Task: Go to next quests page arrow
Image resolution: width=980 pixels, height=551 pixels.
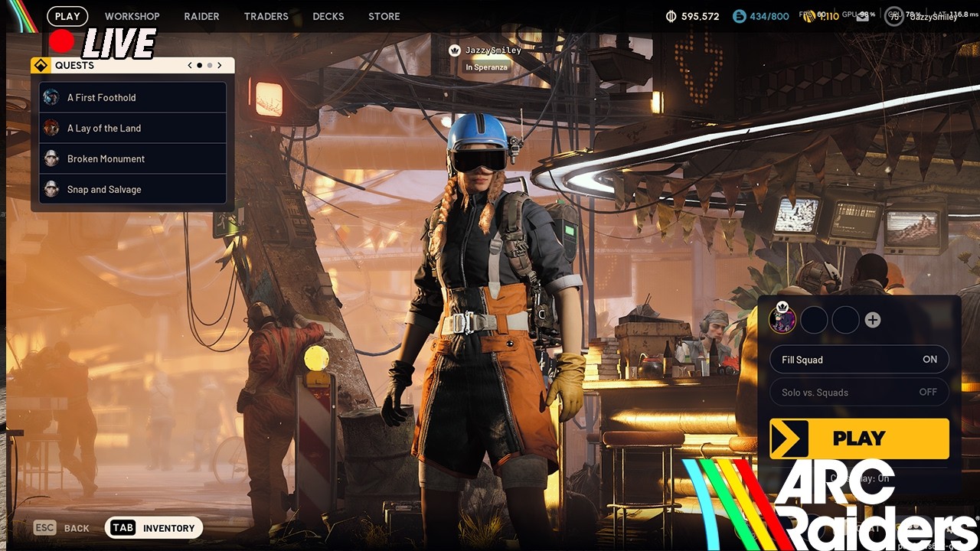Action: (220, 66)
